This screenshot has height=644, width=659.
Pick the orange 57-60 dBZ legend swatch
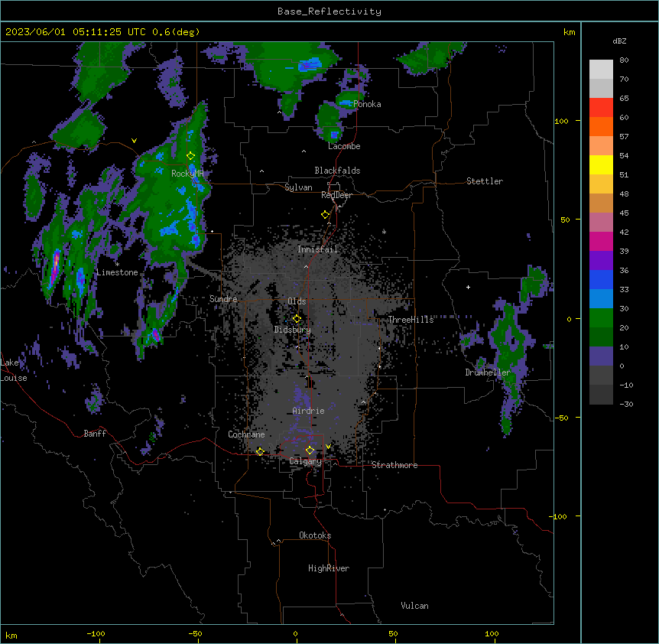point(601,126)
